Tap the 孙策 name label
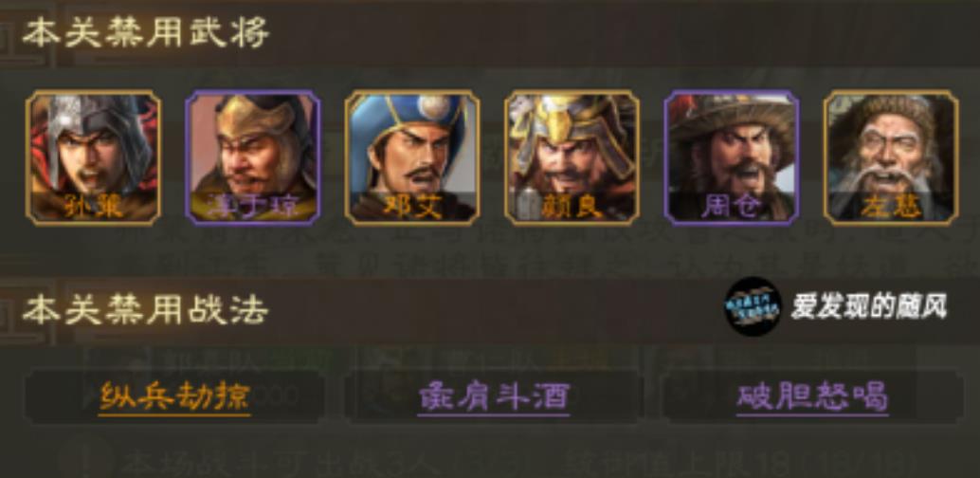The height and width of the screenshot is (478, 980). click(x=93, y=206)
